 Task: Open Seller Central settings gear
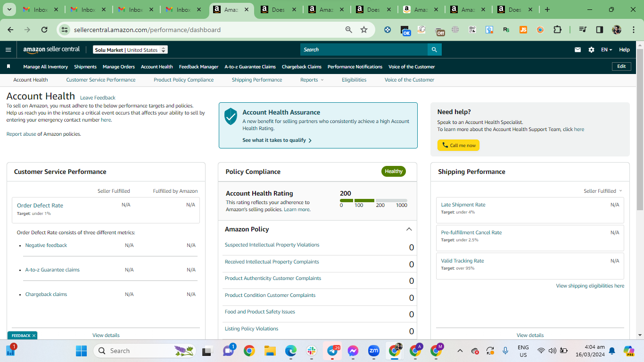pyautogui.click(x=591, y=49)
